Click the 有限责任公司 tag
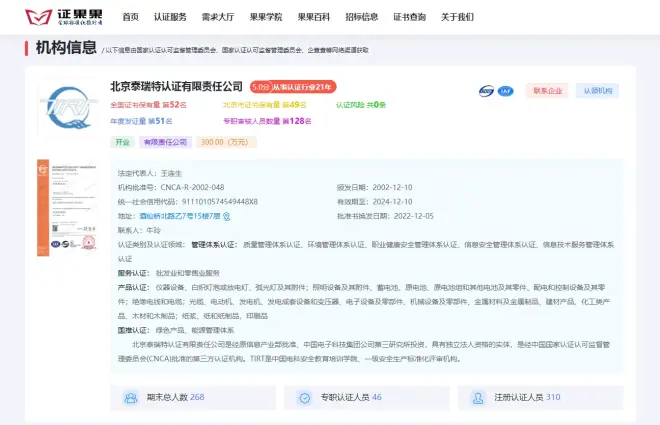Viewport: 660px width, 425px height. pyautogui.click(x=165, y=142)
